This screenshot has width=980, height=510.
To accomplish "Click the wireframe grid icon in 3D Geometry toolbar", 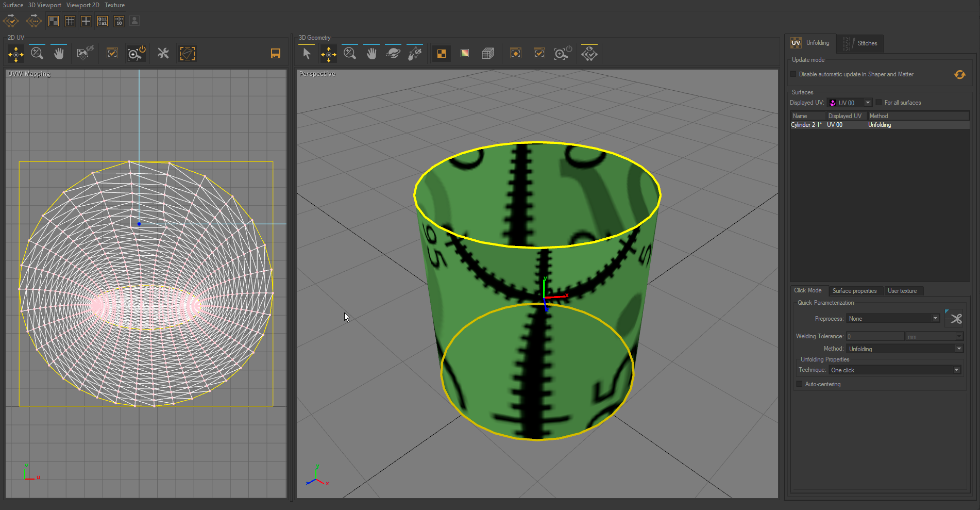I will click(x=488, y=53).
